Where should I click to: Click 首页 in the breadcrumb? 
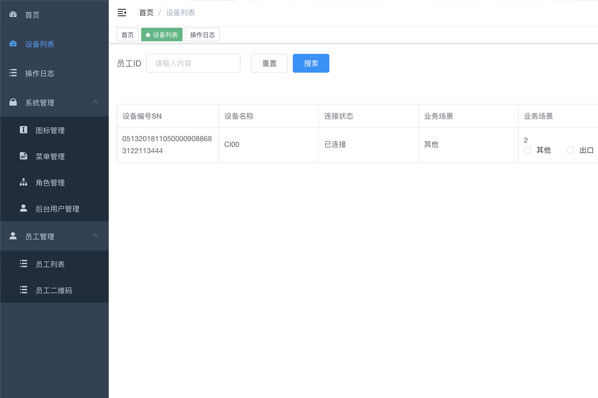point(146,13)
